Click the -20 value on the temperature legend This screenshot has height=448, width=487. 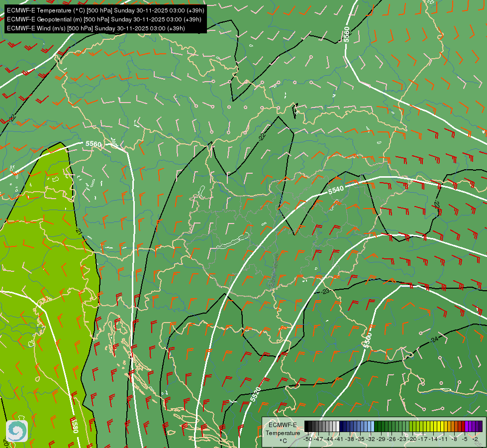coord(413,439)
